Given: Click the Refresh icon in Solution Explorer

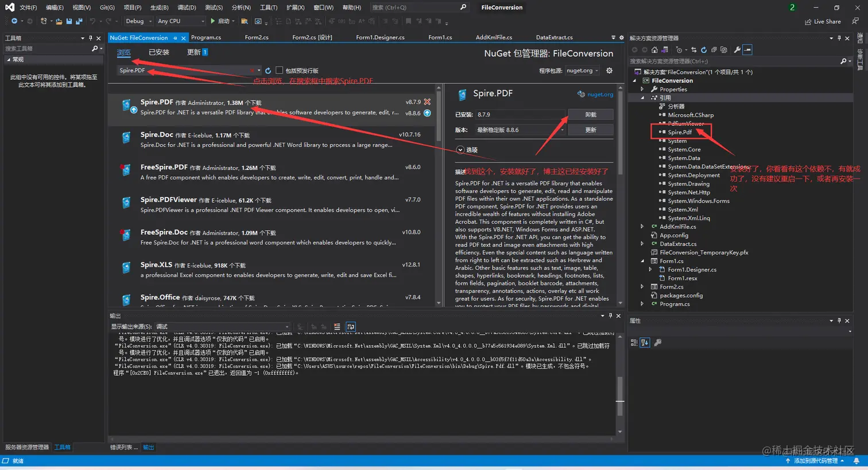Looking at the screenshot, I should [x=704, y=50].
